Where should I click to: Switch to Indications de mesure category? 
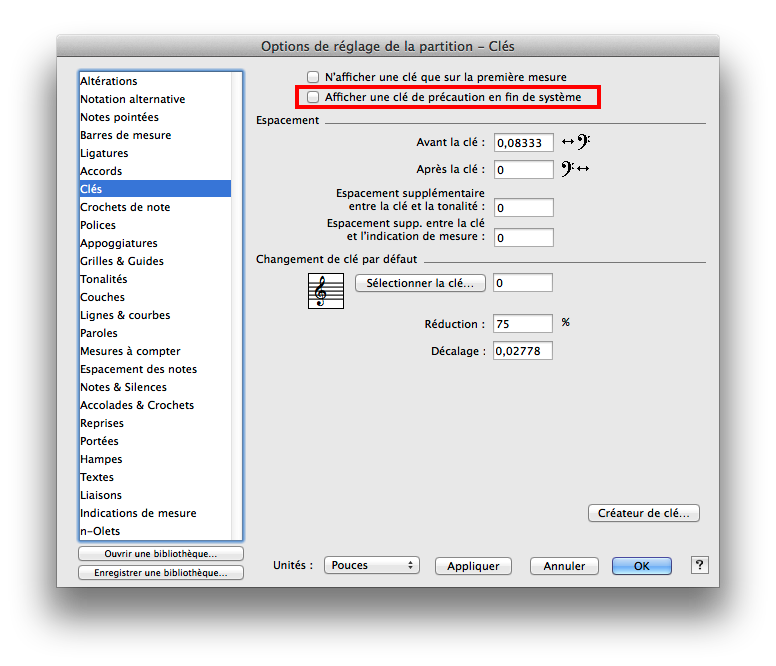coord(138,513)
